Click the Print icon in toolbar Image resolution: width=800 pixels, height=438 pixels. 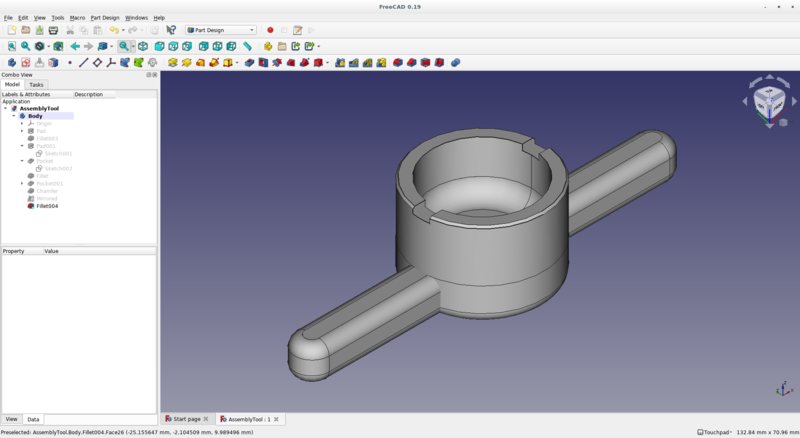[53, 30]
